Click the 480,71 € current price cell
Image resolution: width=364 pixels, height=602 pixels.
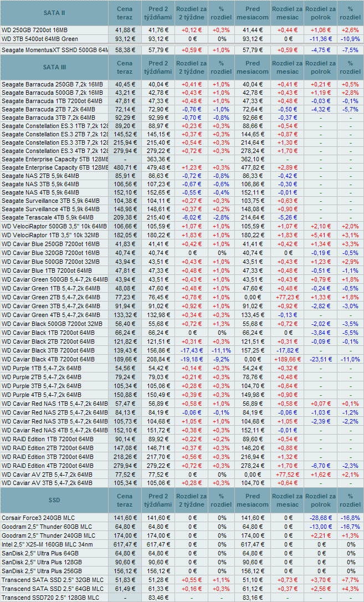click(x=125, y=167)
